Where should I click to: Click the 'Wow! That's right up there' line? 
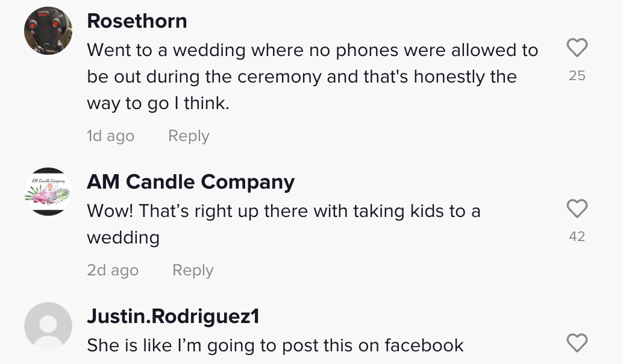click(283, 212)
